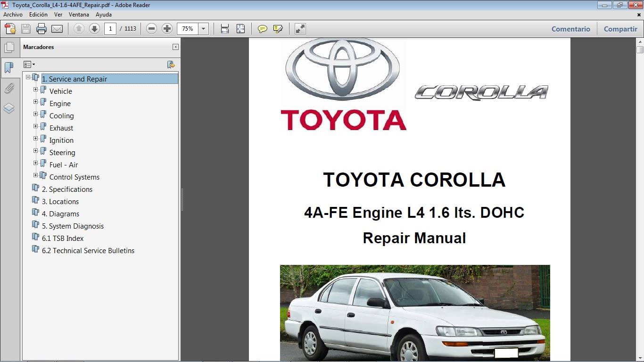
Task: Open the Ventana menu
Action: click(x=79, y=15)
